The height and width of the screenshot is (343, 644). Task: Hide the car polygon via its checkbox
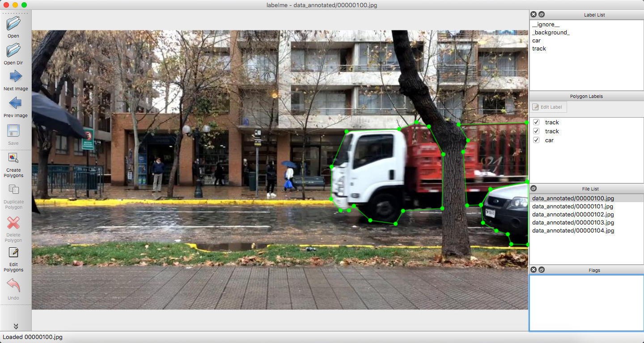pyautogui.click(x=536, y=140)
